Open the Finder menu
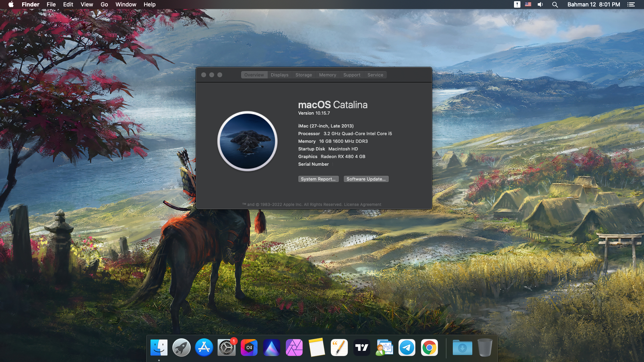This screenshot has height=362, width=644. pos(31,4)
